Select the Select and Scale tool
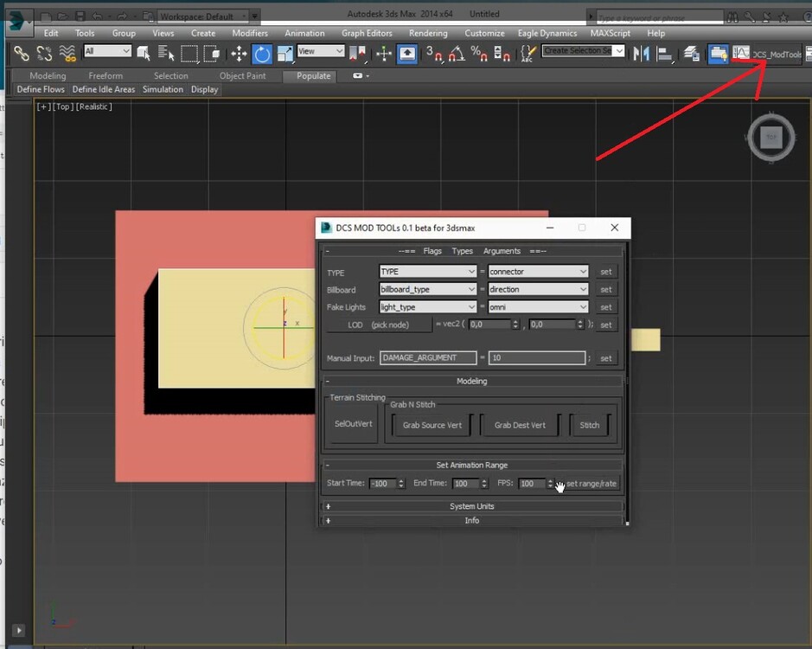The image size is (812, 649). point(285,55)
